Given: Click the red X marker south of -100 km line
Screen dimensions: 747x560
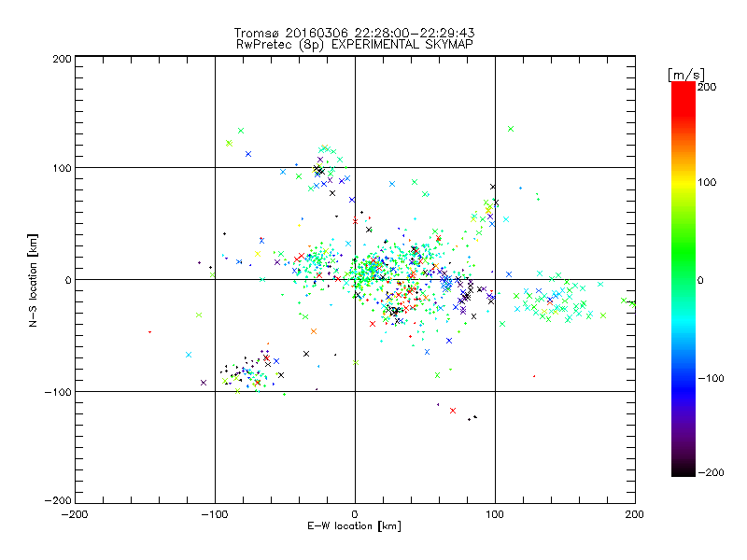Looking at the screenshot, I should coord(453,411).
